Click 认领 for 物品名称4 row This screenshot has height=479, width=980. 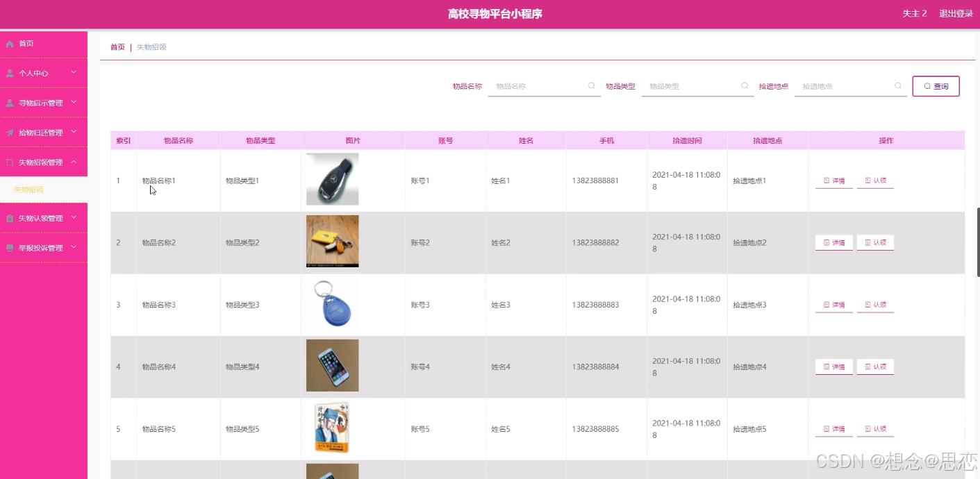(x=875, y=367)
